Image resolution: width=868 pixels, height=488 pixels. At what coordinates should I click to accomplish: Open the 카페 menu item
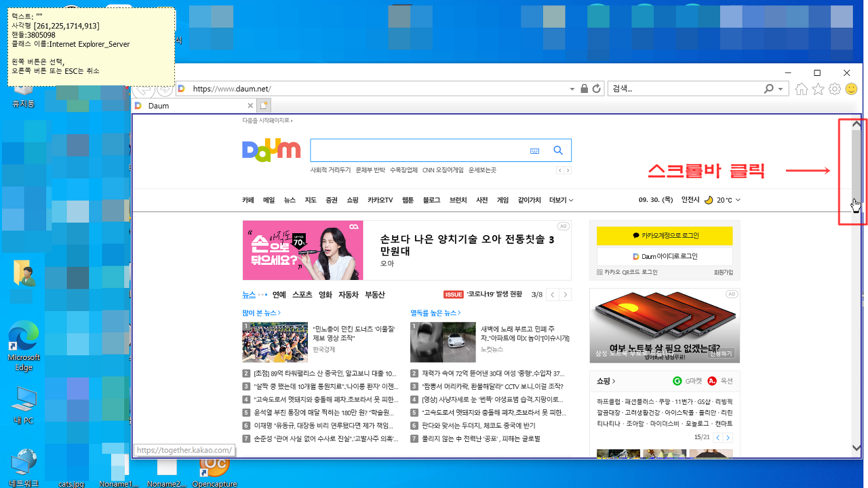[x=248, y=200]
